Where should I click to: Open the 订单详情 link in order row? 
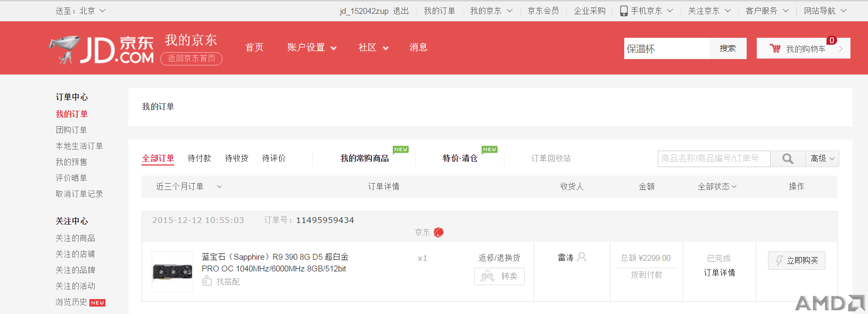pyautogui.click(x=720, y=272)
